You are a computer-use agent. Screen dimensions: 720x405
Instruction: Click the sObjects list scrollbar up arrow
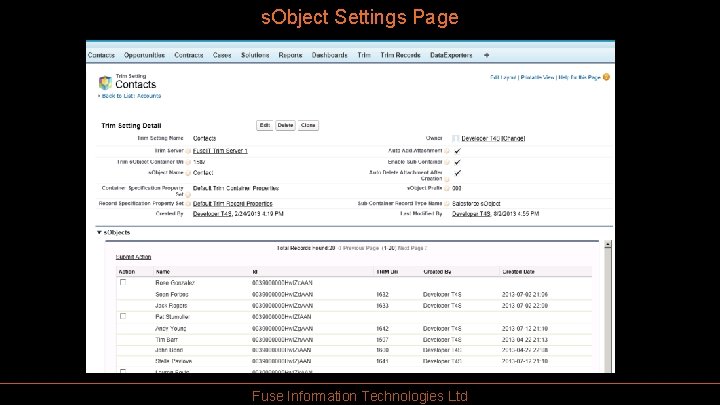(608, 244)
